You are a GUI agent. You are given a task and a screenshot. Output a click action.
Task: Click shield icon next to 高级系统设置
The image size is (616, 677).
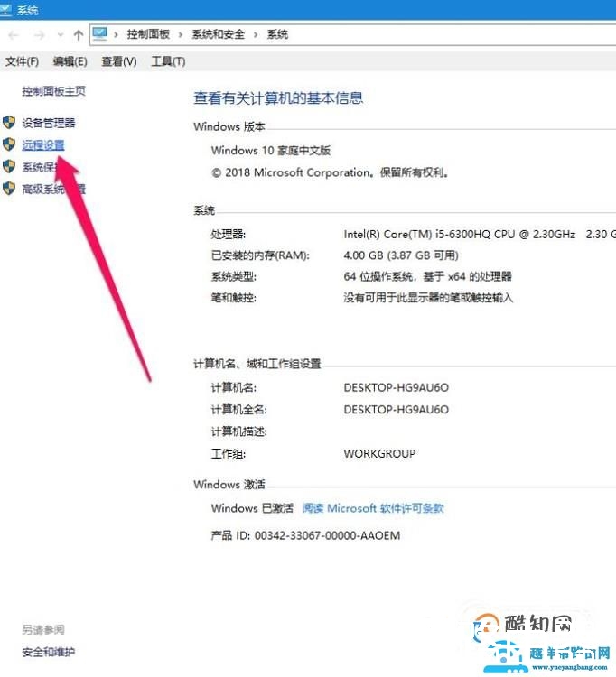tap(9, 189)
